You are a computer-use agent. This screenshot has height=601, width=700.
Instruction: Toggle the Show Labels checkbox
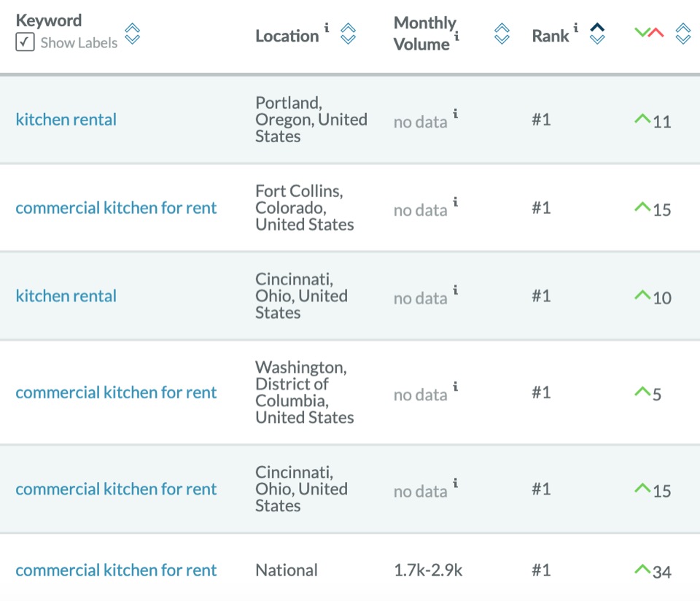pyautogui.click(x=25, y=42)
